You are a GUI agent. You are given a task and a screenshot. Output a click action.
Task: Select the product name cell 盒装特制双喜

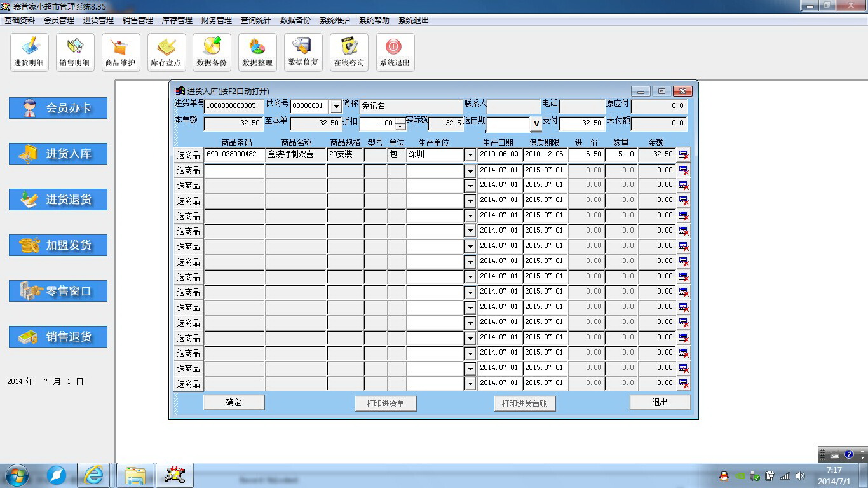pos(296,155)
